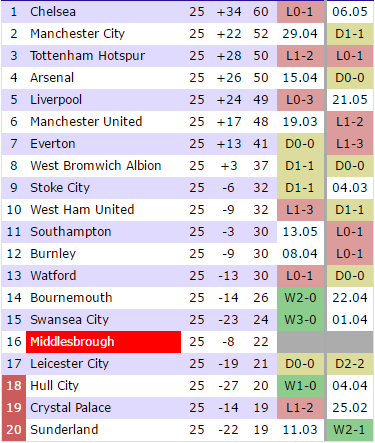The image size is (375, 443).
Task: Click the Everton team name
Action: tap(53, 144)
